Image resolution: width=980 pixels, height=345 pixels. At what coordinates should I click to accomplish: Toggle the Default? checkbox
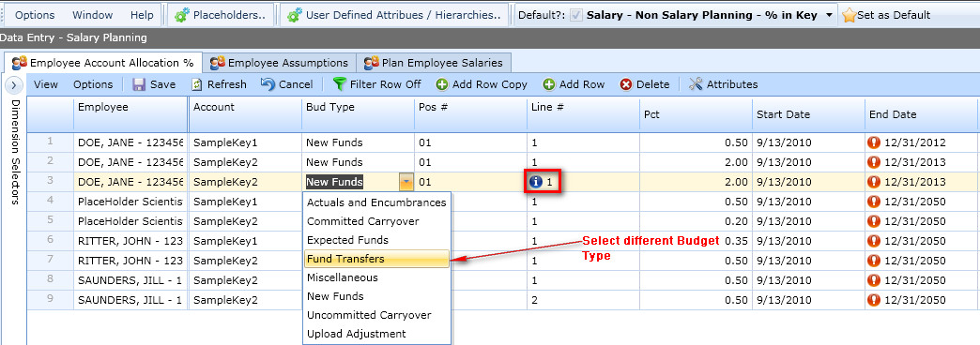point(575,16)
